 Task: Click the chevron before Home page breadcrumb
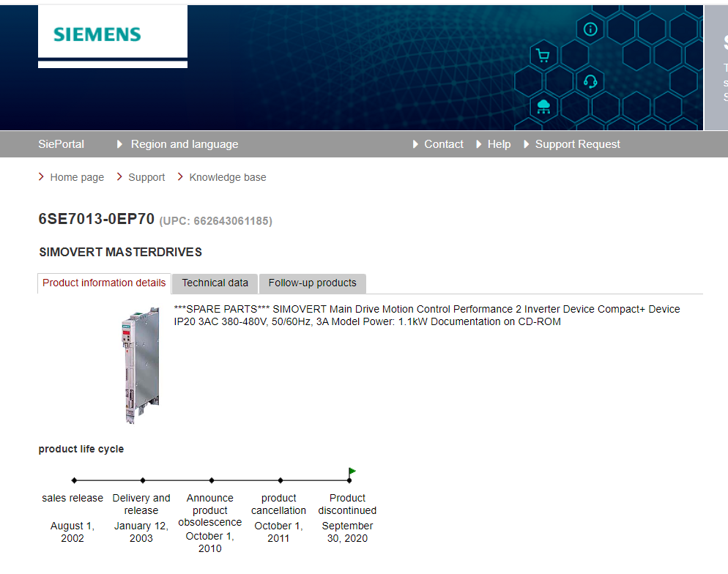coord(42,177)
